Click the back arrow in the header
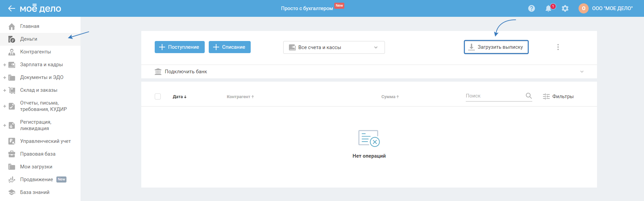The width and height of the screenshot is (644, 201). [x=12, y=8]
